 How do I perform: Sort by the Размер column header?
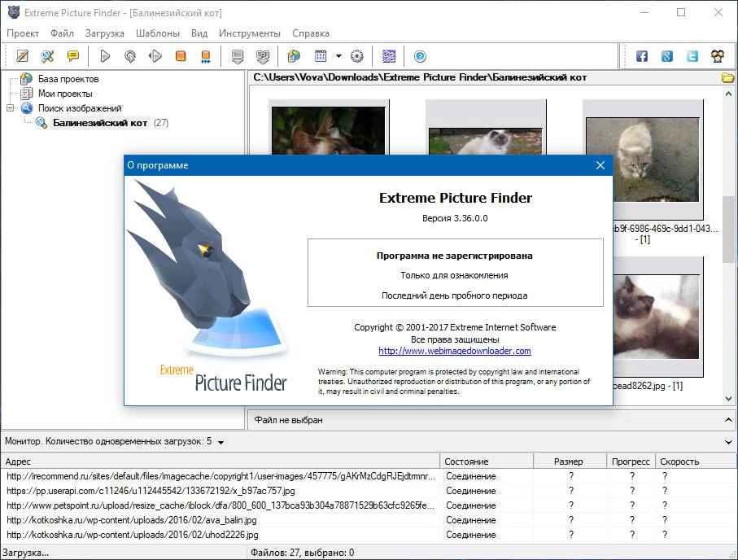570,462
